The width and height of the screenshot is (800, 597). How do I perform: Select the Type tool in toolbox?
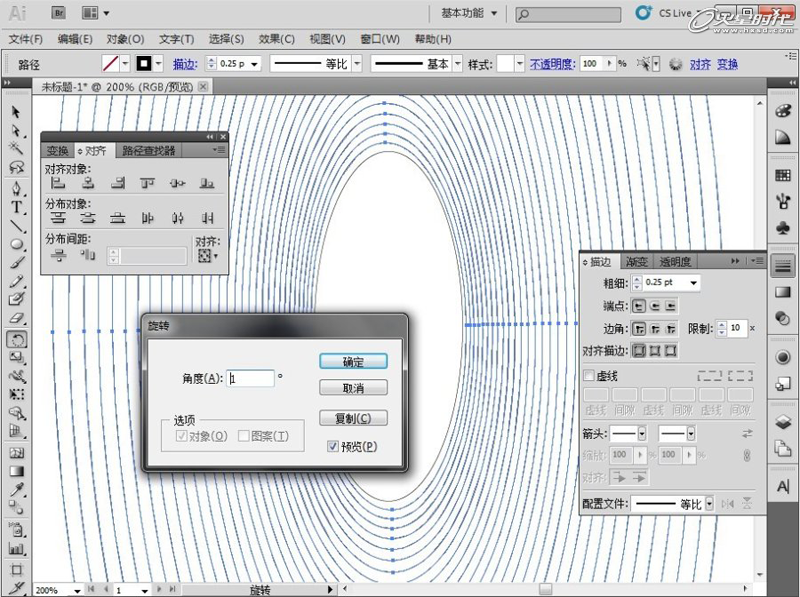pyautogui.click(x=17, y=206)
